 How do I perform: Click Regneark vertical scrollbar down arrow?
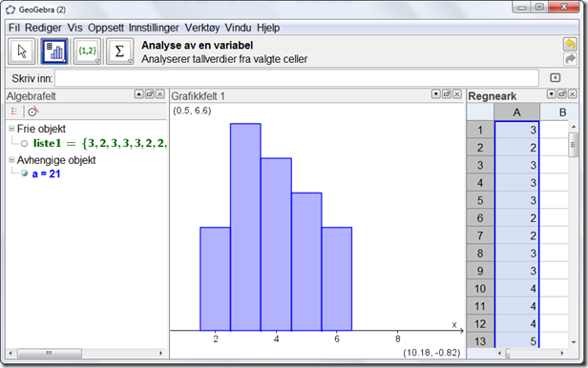tap(574, 342)
